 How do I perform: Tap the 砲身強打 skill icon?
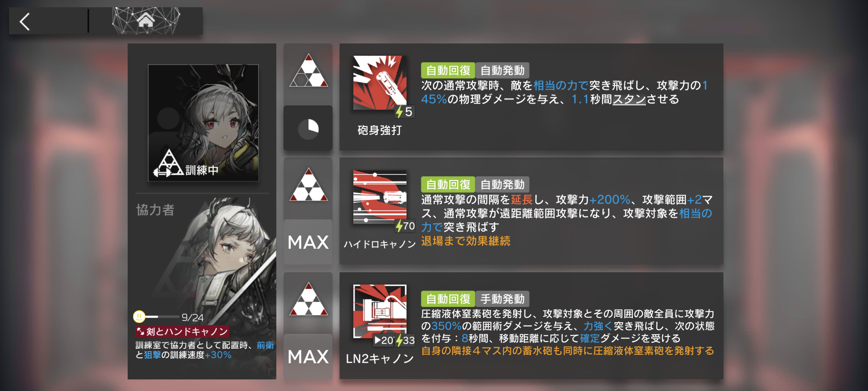click(x=380, y=82)
